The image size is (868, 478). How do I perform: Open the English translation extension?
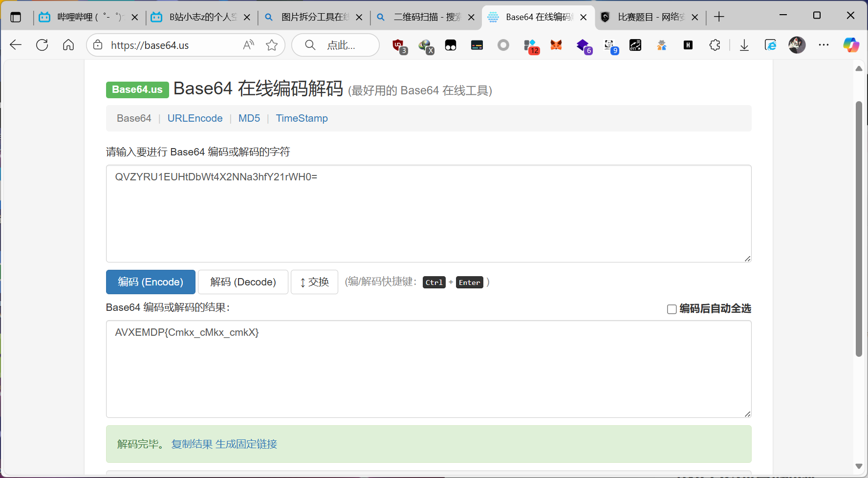coord(635,45)
